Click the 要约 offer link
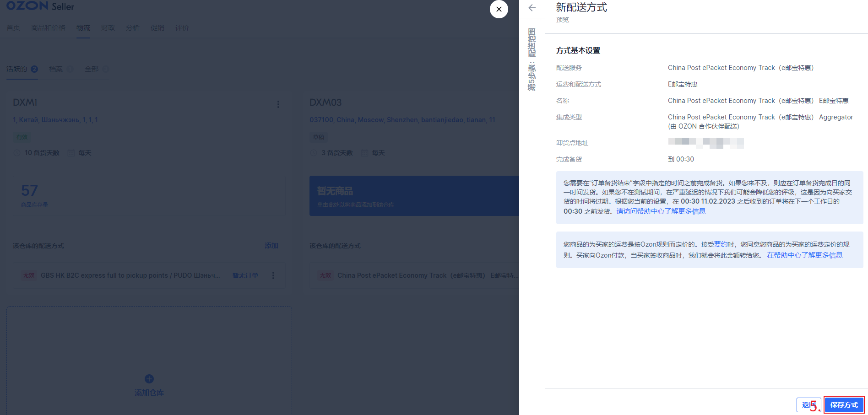 [x=720, y=244]
